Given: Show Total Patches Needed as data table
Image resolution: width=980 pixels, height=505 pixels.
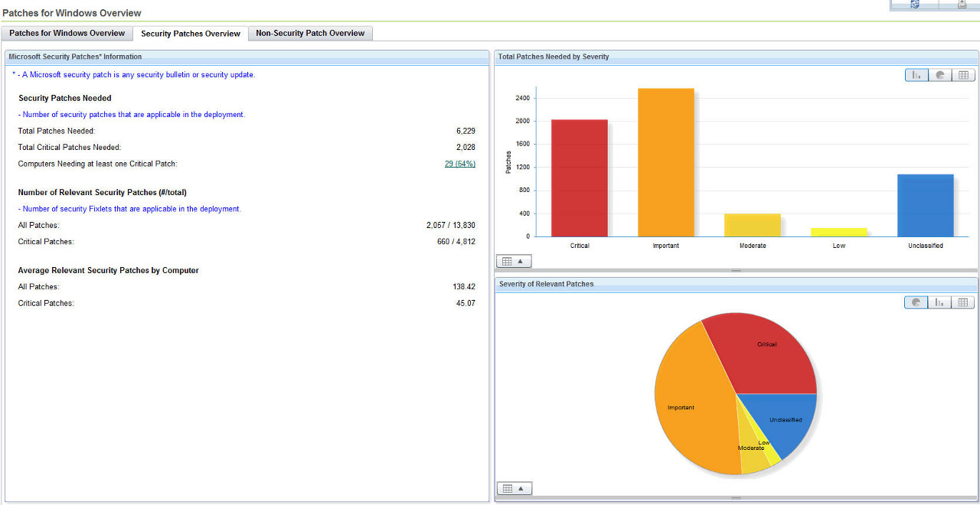Looking at the screenshot, I should (963, 75).
